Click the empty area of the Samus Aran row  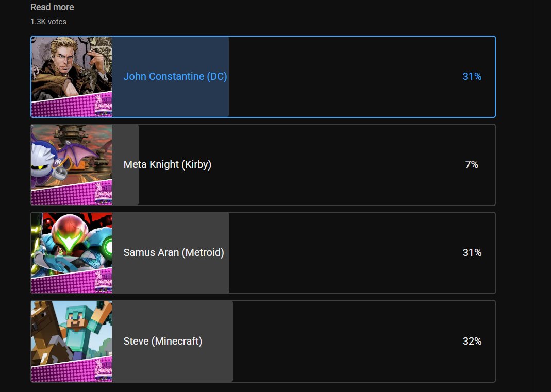click(344, 253)
